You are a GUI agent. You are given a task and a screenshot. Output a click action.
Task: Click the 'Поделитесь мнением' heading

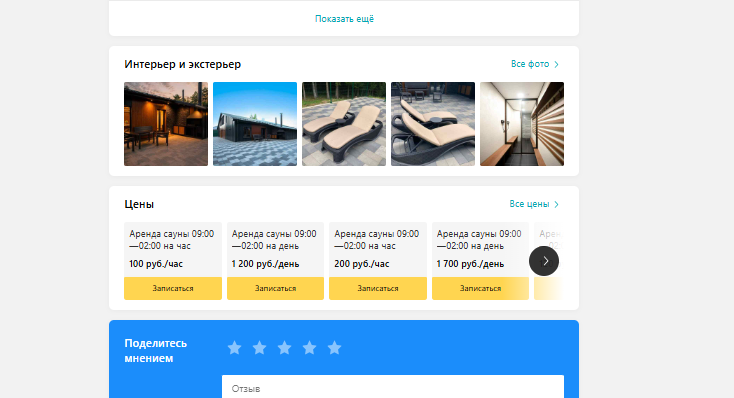tap(155, 351)
